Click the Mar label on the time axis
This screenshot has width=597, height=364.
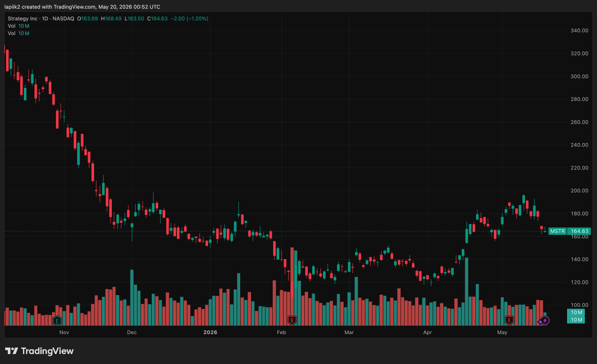tap(349, 332)
